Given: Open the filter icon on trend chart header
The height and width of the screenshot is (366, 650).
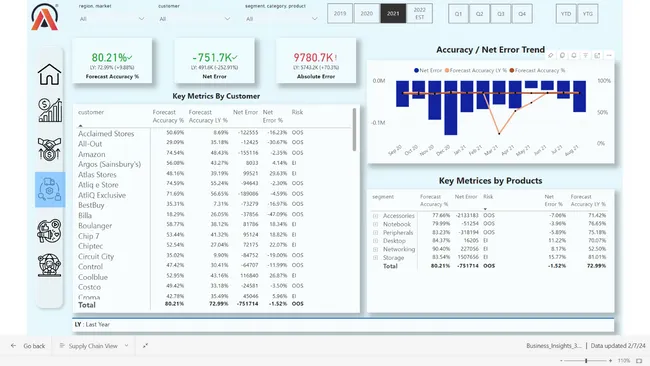Looking at the screenshot, I should 585,55.
